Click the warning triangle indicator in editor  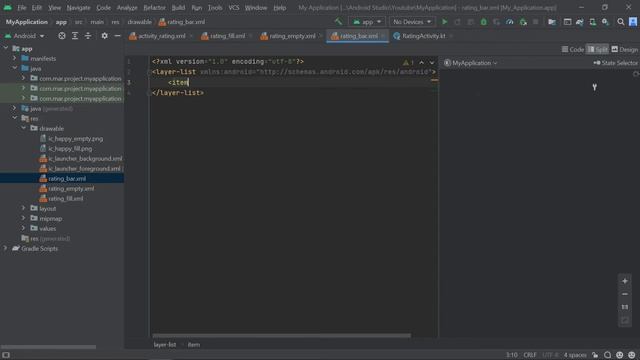tap(408, 62)
